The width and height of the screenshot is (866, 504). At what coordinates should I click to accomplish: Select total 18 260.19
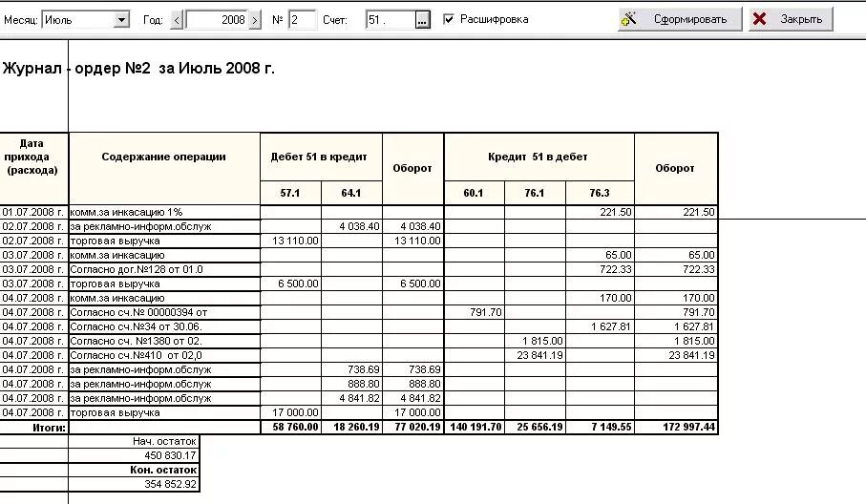pyautogui.click(x=351, y=428)
